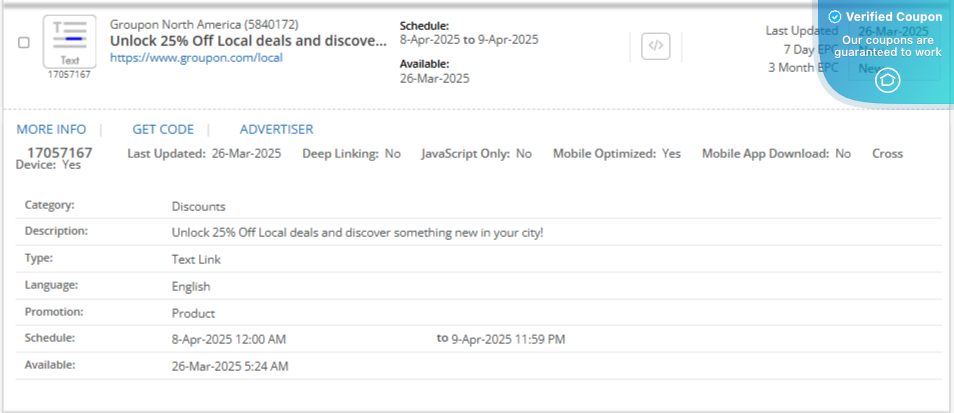Click the 'Unlock 25% Off Local deals' title
The height and width of the screenshot is (413, 954).
248,41
